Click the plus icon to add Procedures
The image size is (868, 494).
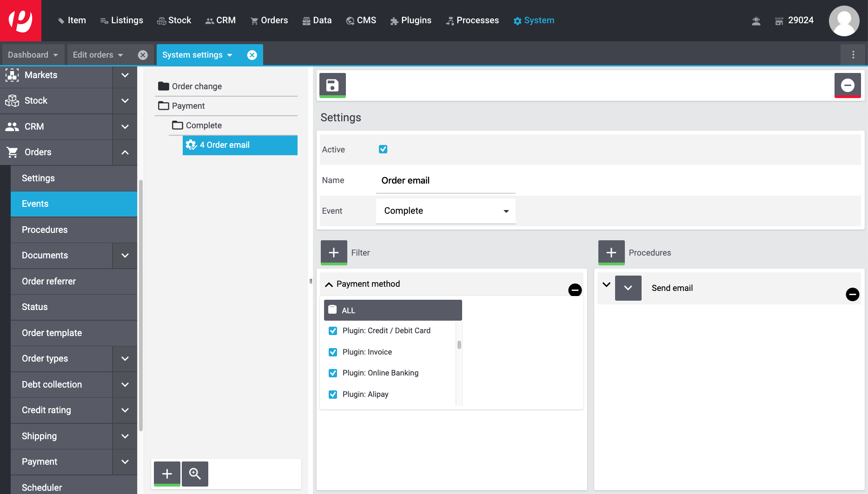click(x=611, y=252)
